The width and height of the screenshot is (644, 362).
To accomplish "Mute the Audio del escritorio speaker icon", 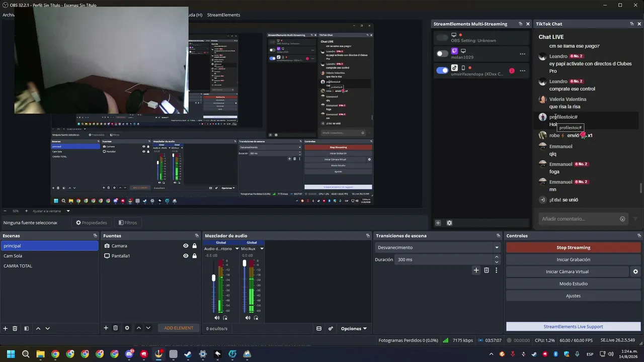I will tap(217, 318).
